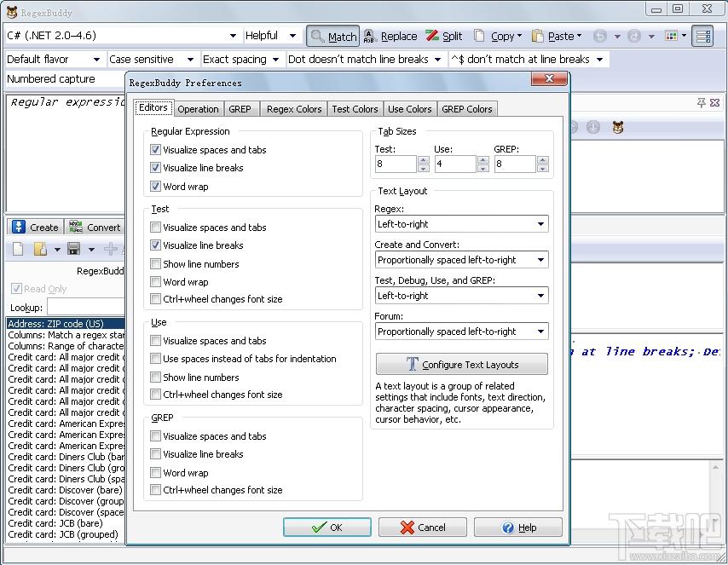This screenshot has width=728, height=565.
Task: Expand the Forum text layout dropdown
Action: coord(461,332)
